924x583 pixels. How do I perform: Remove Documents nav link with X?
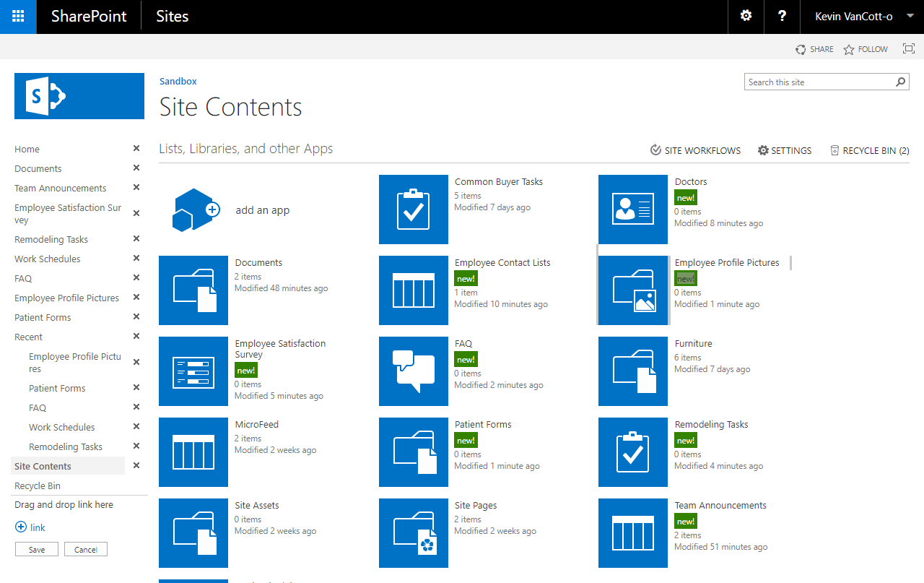click(136, 168)
